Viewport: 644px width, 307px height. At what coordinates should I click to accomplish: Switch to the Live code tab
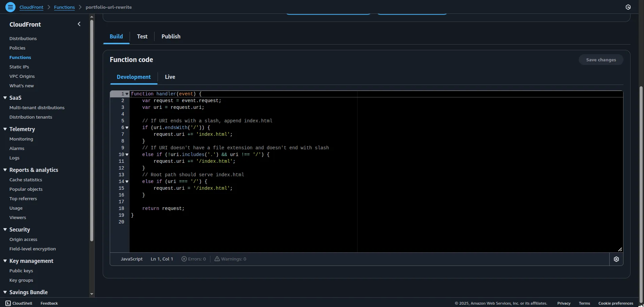click(170, 77)
